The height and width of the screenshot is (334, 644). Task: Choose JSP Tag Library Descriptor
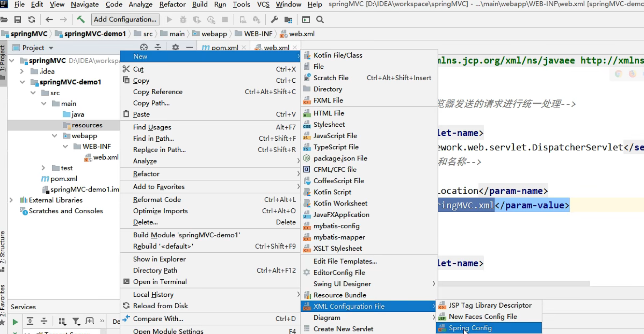pos(489,305)
